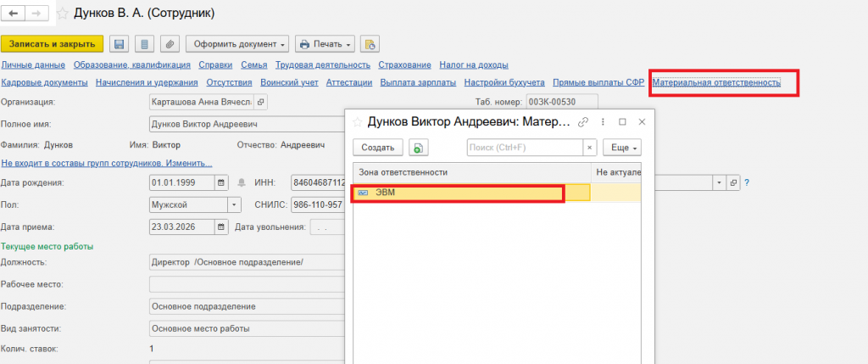Select the ЭВМ row in popup list
Viewport: 868px width, 364px height.
pos(497,193)
